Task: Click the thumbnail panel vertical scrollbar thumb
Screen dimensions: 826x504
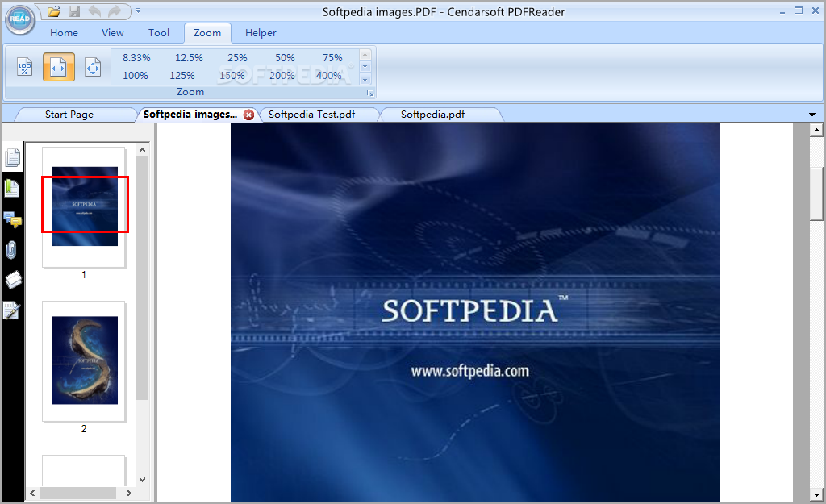Action: click(x=142, y=278)
